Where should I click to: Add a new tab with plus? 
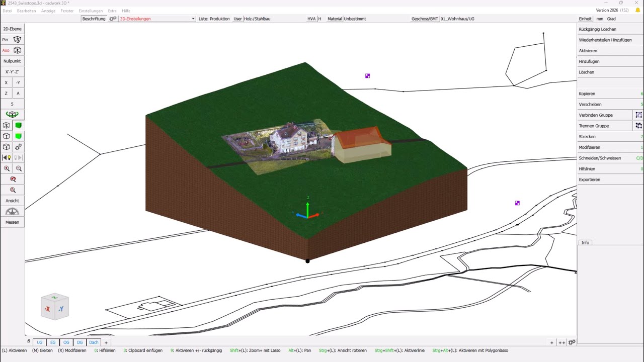(x=106, y=342)
